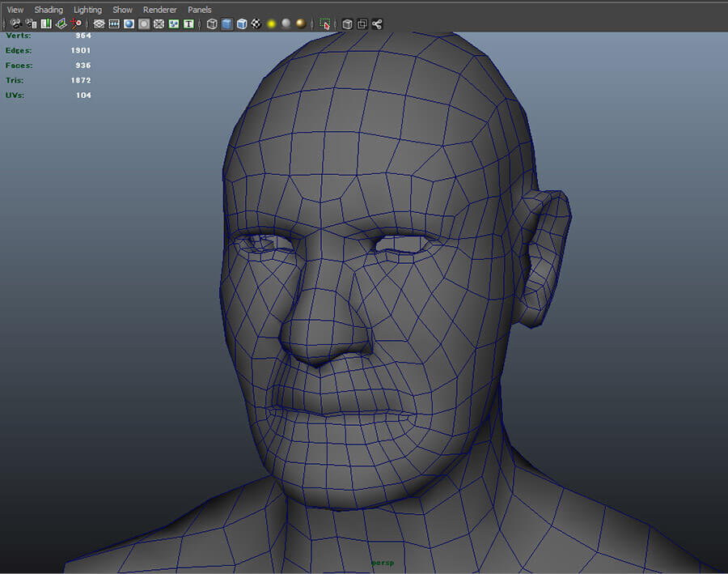Click the UVs count 104
This screenshot has width=728, height=574.
click(83, 96)
